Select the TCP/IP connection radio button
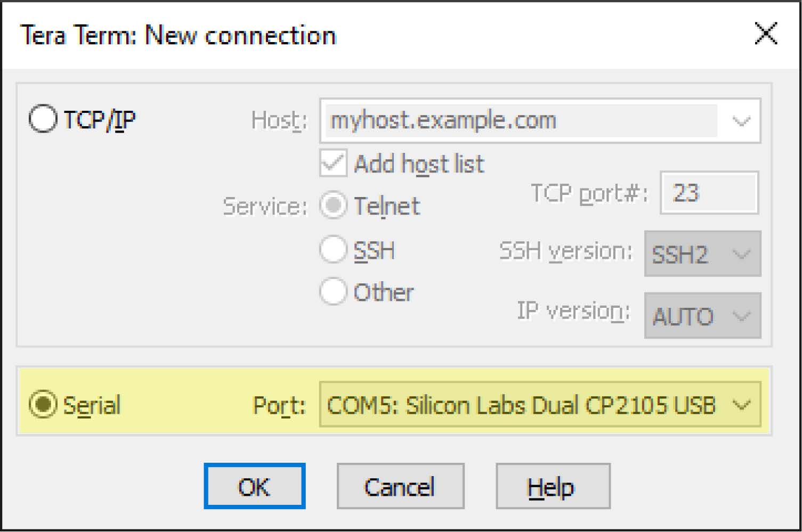The image size is (802, 532). click(43, 119)
